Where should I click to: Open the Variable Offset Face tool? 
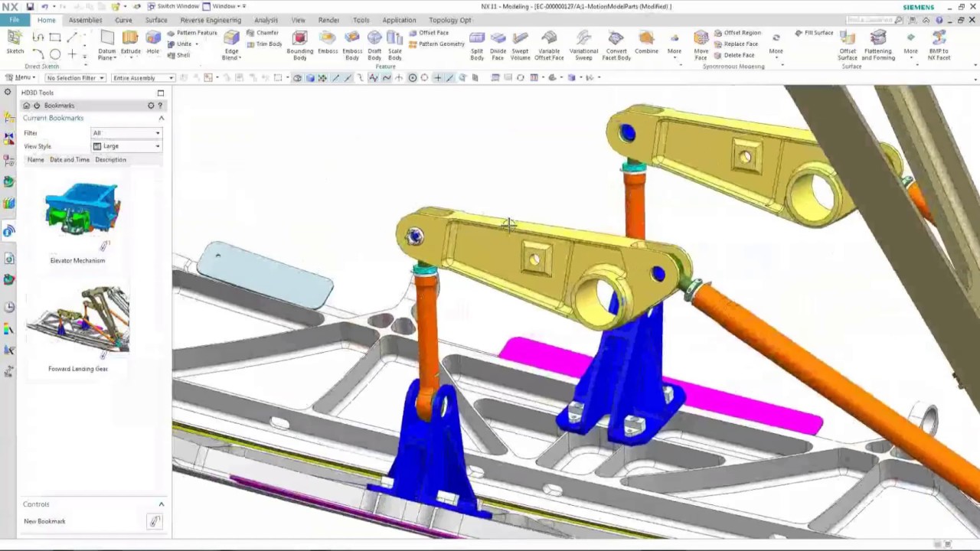[x=549, y=45]
